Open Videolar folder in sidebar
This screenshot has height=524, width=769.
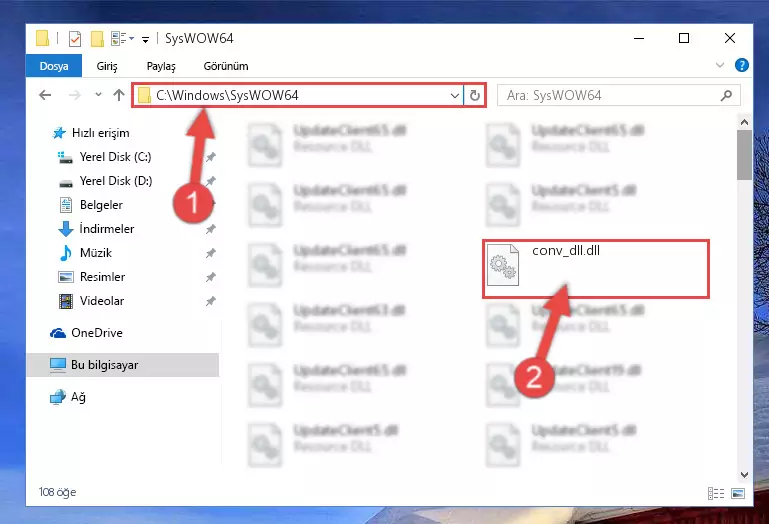(x=102, y=301)
